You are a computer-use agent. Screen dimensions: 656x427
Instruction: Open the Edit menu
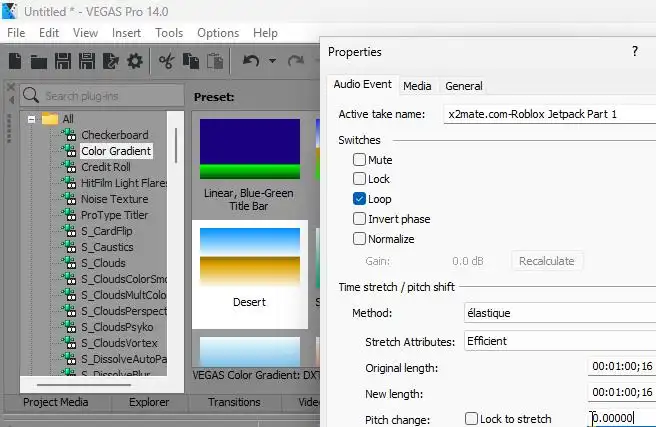tap(49, 33)
